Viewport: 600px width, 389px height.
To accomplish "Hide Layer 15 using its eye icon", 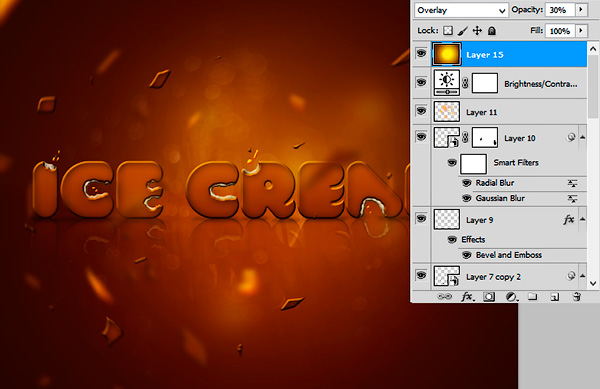I will tap(421, 53).
